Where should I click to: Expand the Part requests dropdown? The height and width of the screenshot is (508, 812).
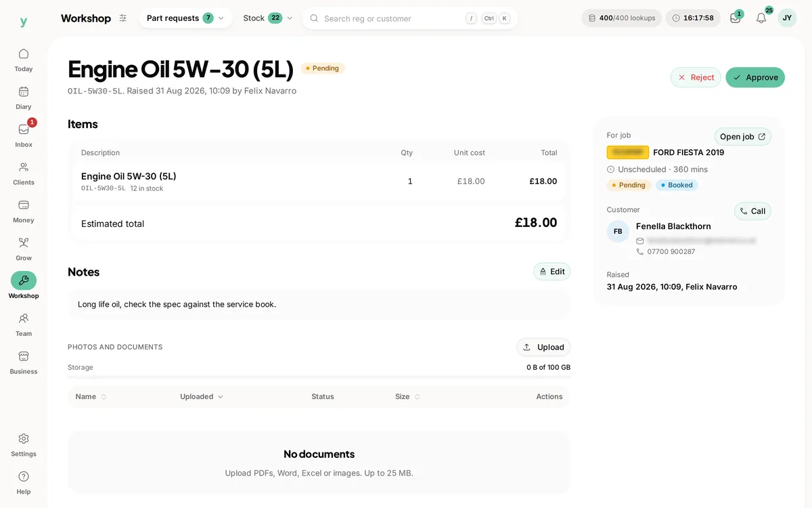click(185, 18)
